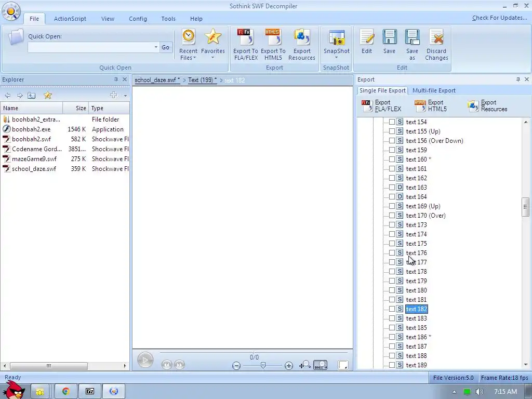The image size is (532, 399).
Task: Click the Sothink application orb button
Action: tap(11, 11)
